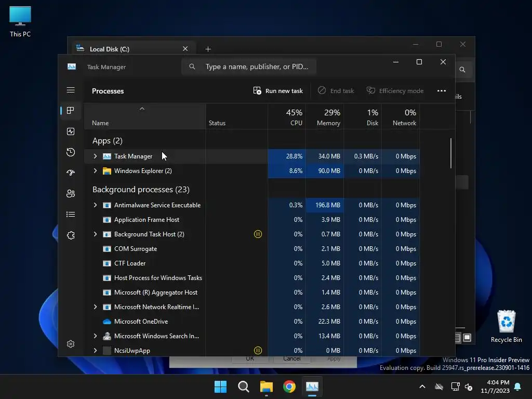
Task: Click the End task button
Action: click(336, 90)
